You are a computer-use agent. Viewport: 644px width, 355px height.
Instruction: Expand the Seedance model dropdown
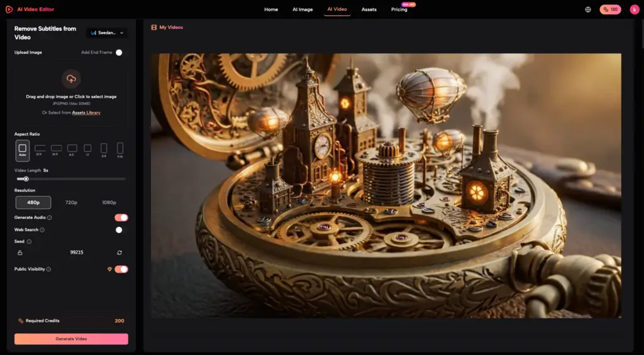tap(107, 33)
